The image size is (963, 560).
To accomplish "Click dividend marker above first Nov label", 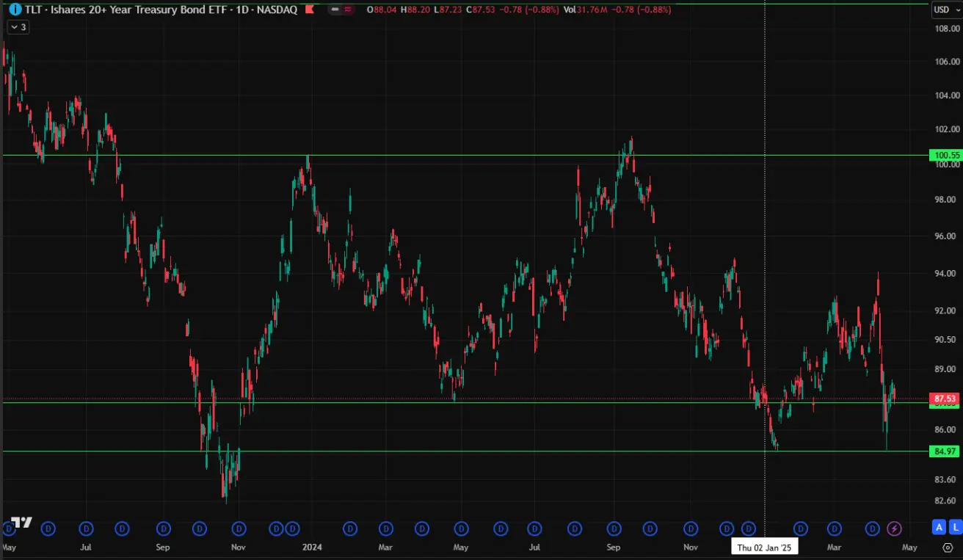I will click(239, 528).
